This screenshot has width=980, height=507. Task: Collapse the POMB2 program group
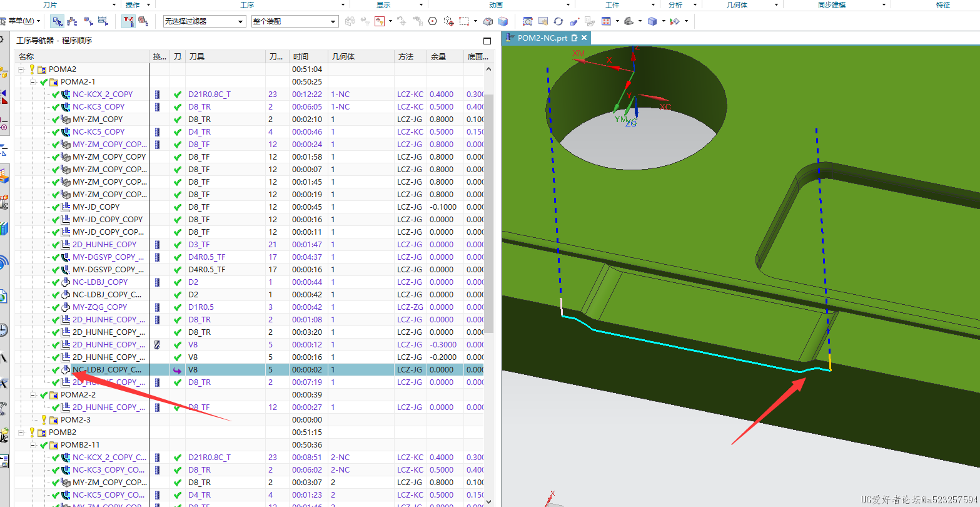(21, 433)
